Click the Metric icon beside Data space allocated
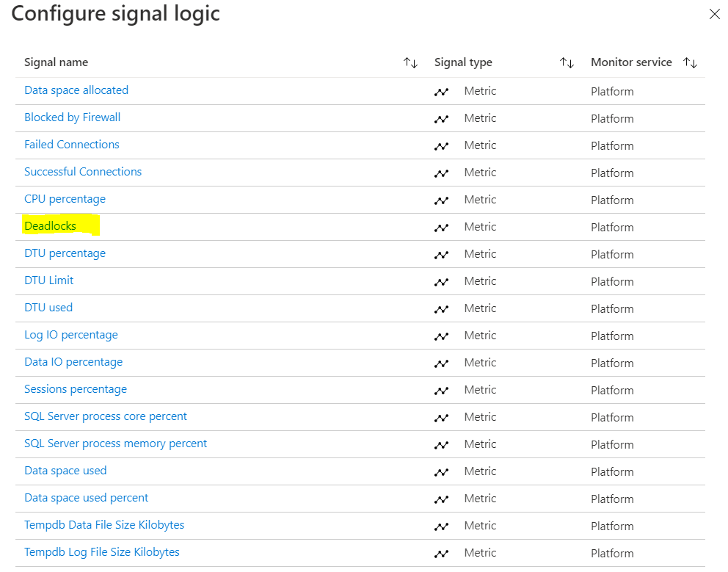This screenshot has width=728, height=572. pyautogui.click(x=442, y=90)
